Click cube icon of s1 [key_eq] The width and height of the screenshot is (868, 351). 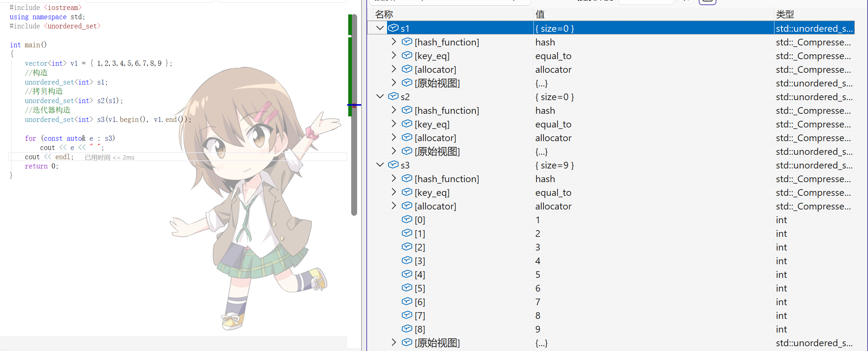pos(407,55)
